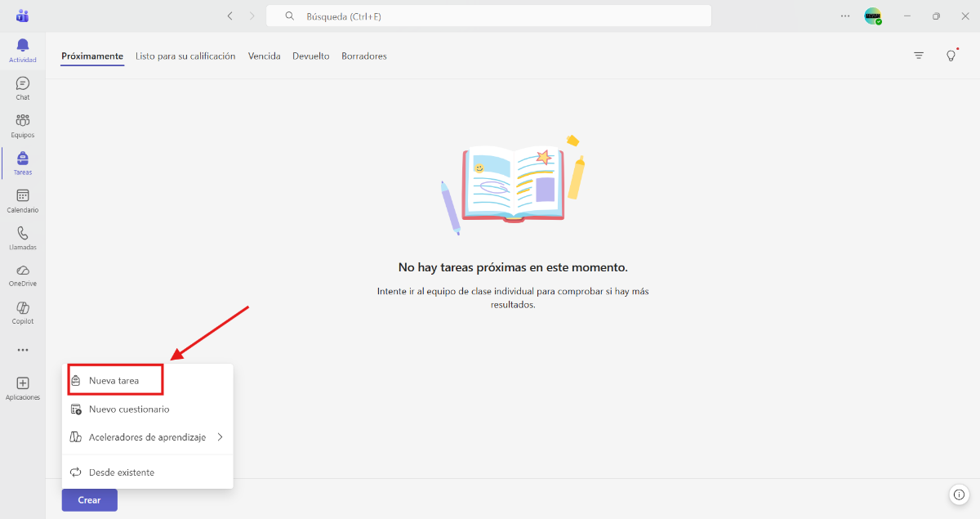
Task: Open the Devuelto tab
Action: (x=311, y=56)
